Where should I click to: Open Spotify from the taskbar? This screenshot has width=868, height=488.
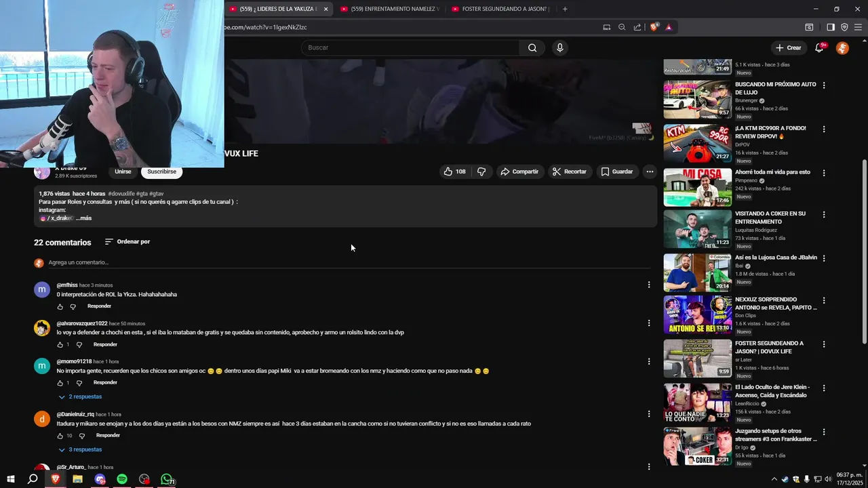pos(122,479)
